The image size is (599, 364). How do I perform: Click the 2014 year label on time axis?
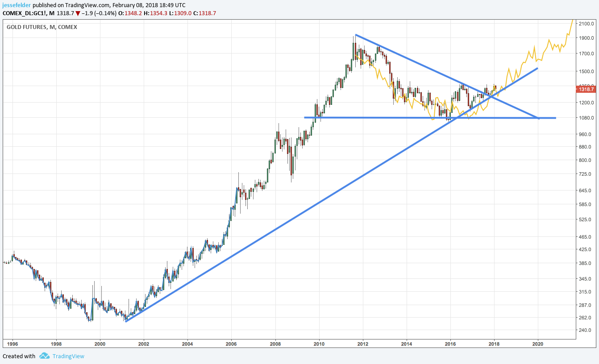click(407, 344)
